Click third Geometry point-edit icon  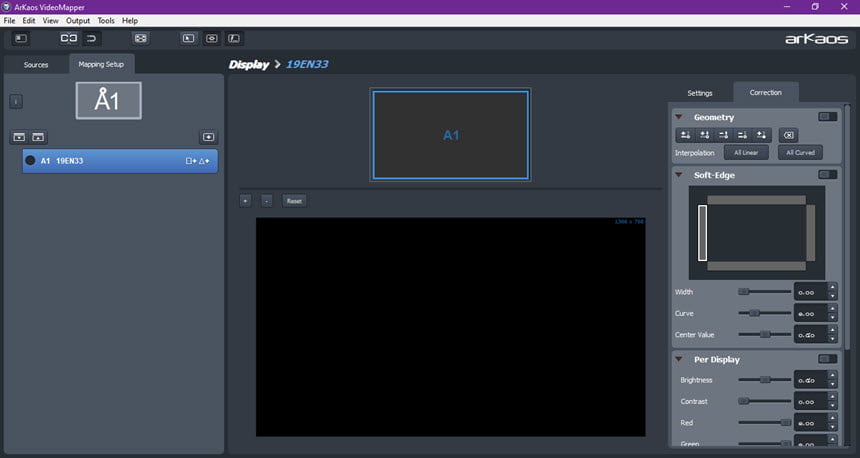[x=723, y=135]
